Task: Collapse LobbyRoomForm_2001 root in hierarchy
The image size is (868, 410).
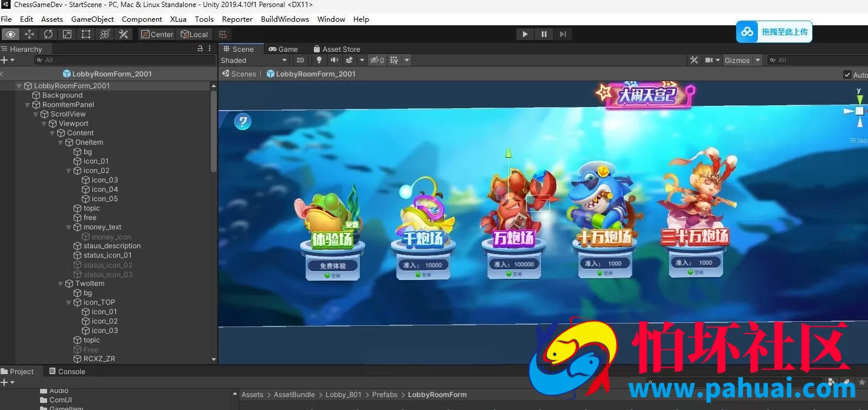Action: [x=19, y=86]
